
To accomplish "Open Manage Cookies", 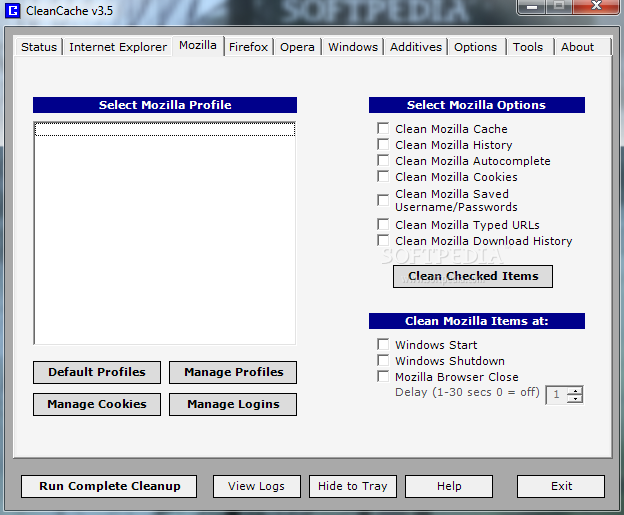I will click(97, 404).
